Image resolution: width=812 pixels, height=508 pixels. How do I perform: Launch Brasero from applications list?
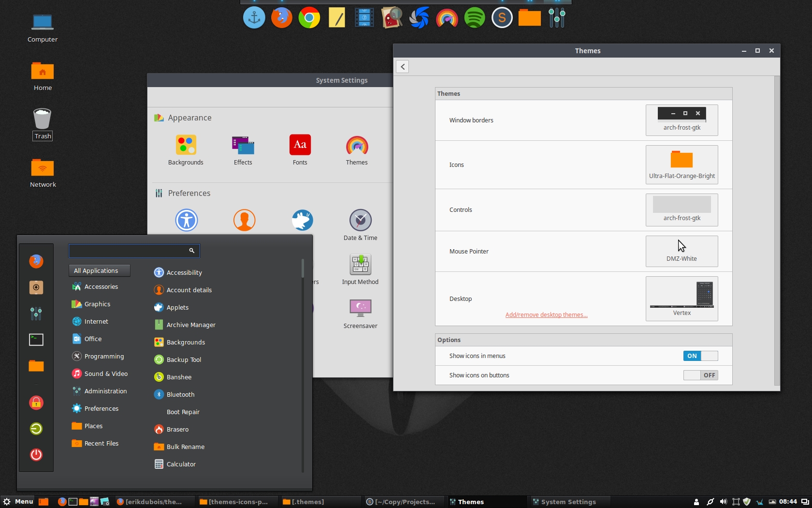point(172,430)
